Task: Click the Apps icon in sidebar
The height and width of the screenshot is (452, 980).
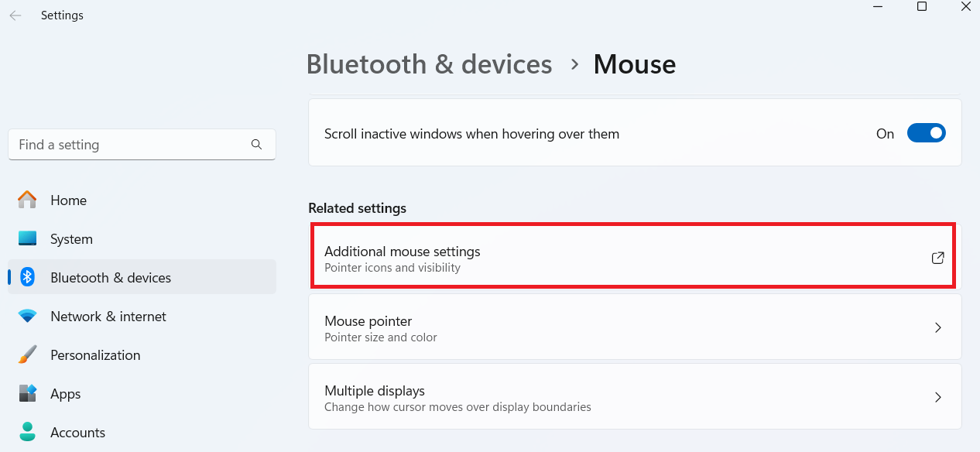Action: (27, 393)
